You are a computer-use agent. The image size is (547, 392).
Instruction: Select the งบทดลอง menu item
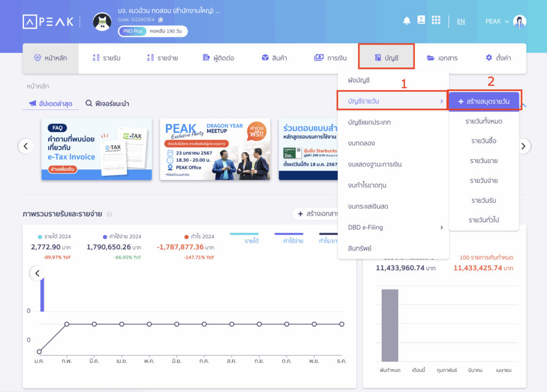click(x=363, y=143)
